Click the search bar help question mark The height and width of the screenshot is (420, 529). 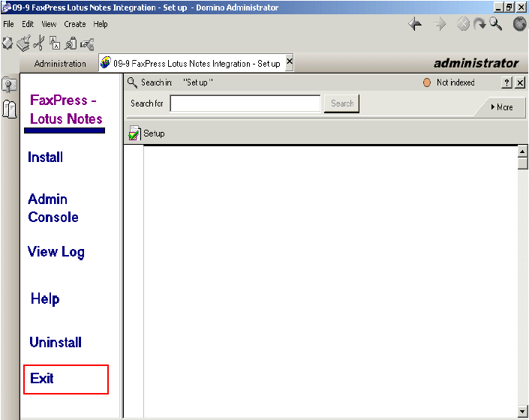[x=507, y=82]
